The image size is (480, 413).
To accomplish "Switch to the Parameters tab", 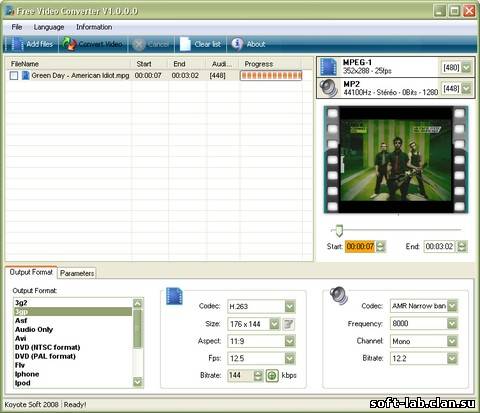I will (77, 273).
